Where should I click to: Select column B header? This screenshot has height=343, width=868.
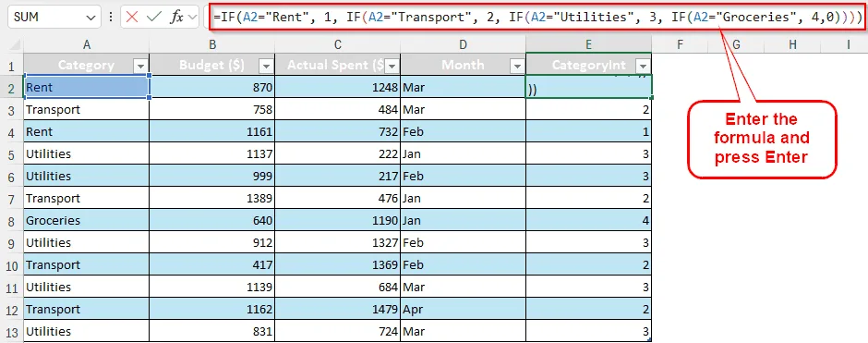click(212, 44)
